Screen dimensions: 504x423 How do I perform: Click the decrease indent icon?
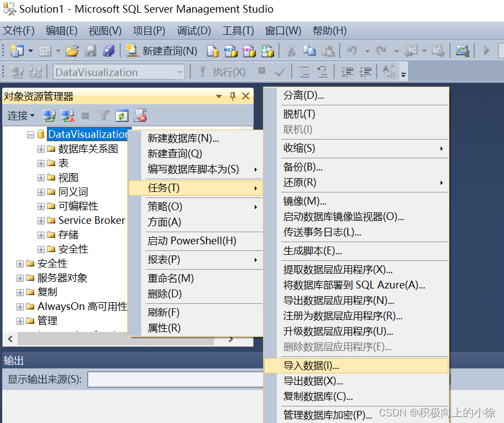click(x=347, y=72)
